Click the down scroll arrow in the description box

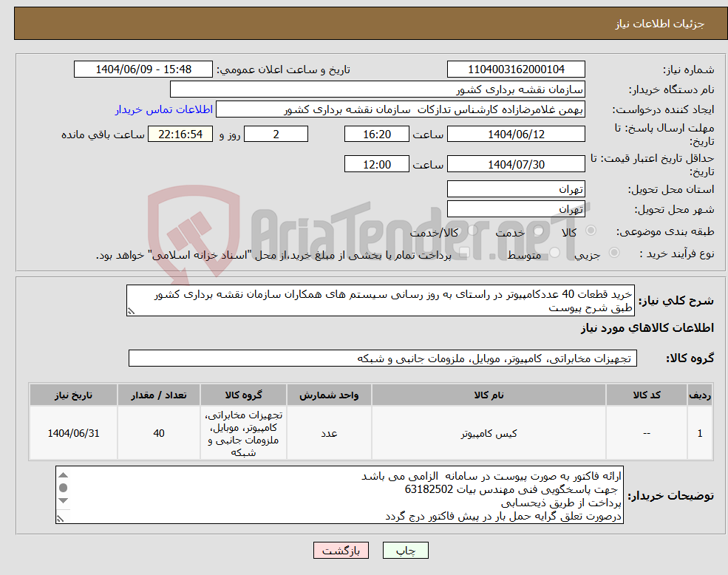point(63,501)
